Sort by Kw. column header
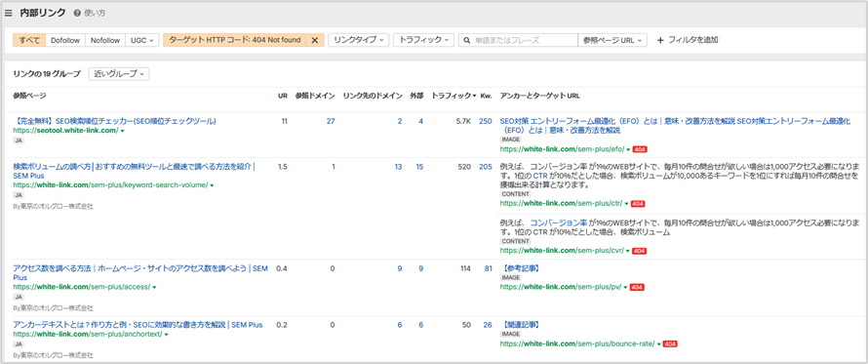This screenshot has width=868, height=364. click(x=486, y=96)
